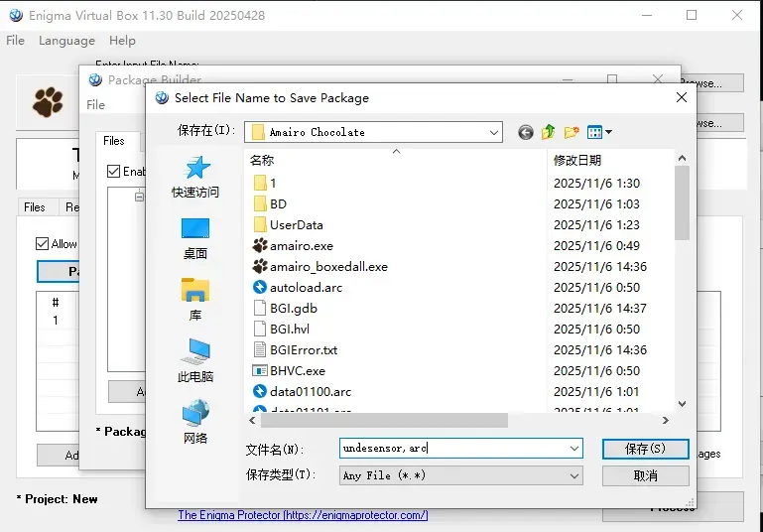Select This PC (此电脑) sidebar icon

[195, 360]
